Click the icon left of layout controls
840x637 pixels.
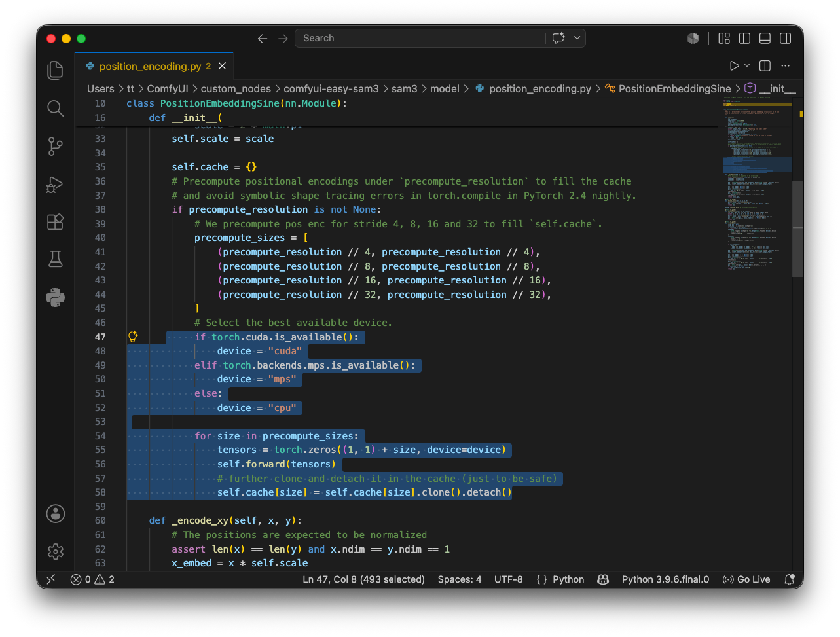pos(693,39)
